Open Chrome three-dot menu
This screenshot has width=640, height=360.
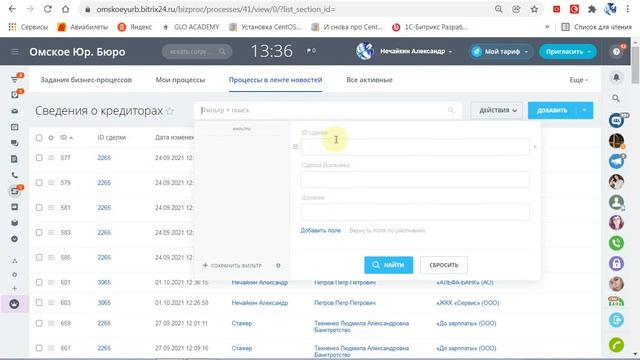pyautogui.click(x=628, y=9)
